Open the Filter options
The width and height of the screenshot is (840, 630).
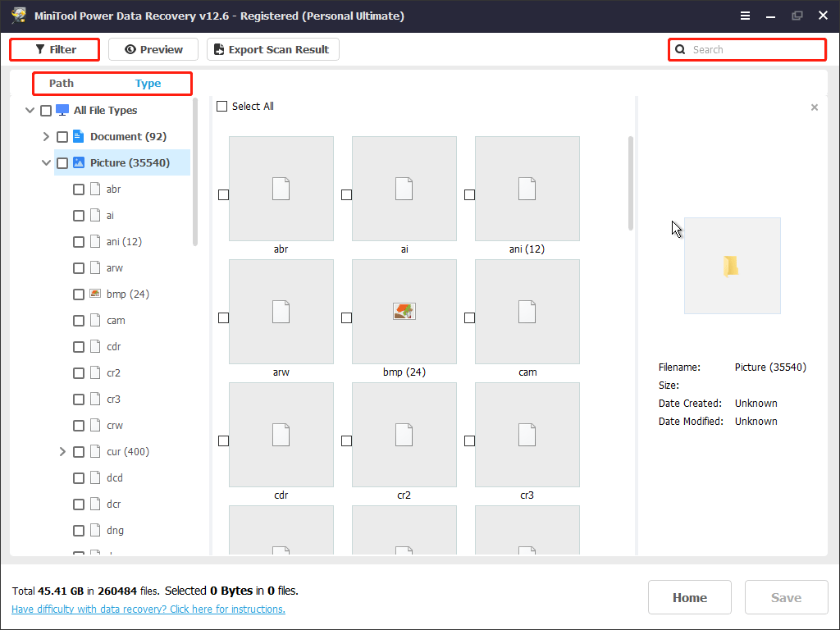[54, 49]
